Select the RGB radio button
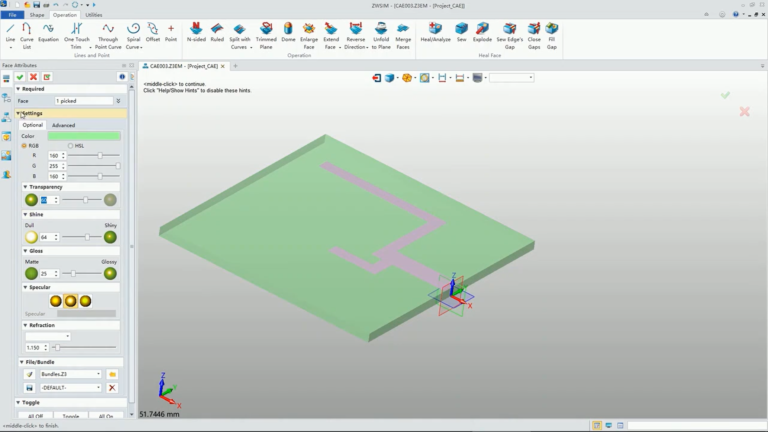 24,146
